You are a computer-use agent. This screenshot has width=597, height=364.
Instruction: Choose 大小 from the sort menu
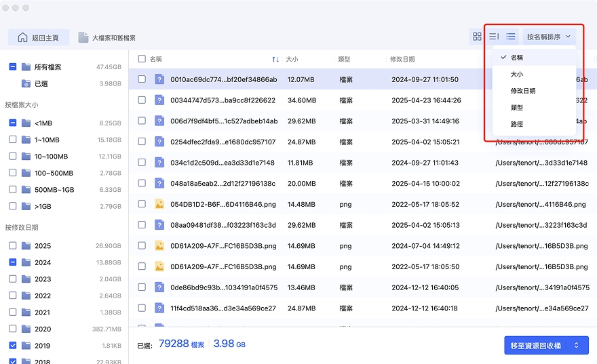pyautogui.click(x=516, y=75)
